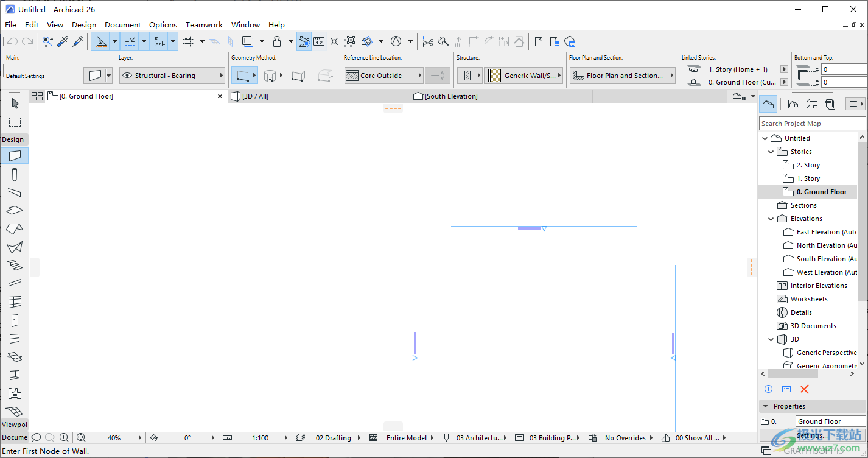
Task: Open the Teamwork menu
Action: tap(204, 24)
